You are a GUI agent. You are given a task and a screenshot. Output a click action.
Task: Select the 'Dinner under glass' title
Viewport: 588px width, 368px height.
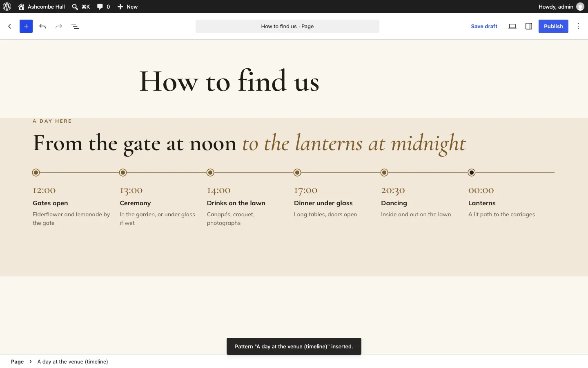coord(323,203)
